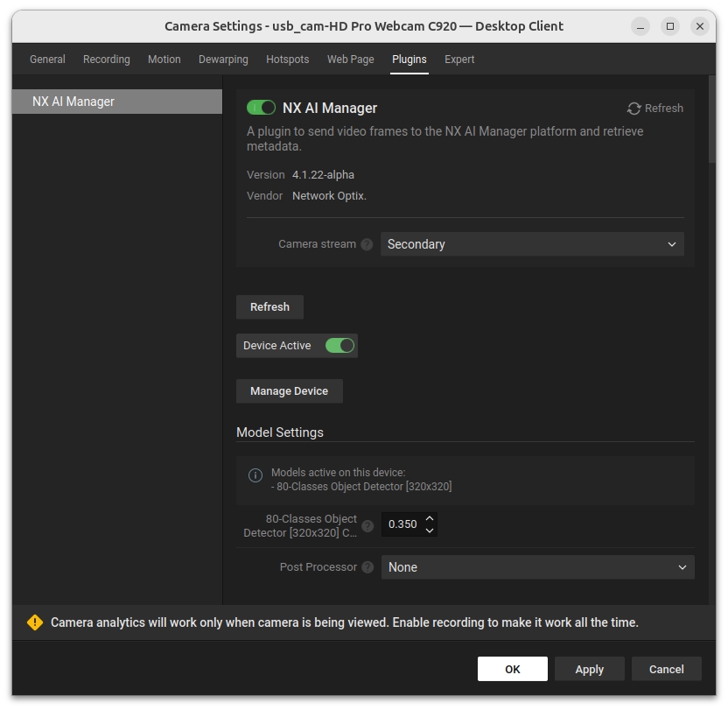The image size is (728, 710).
Task: Click the info icon in Models active box
Action: pos(255,475)
